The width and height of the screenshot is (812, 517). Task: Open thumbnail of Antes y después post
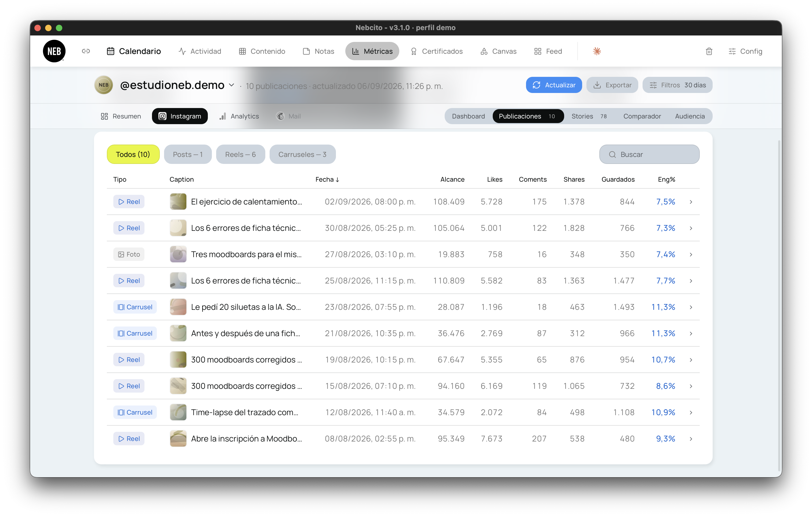[x=178, y=333]
